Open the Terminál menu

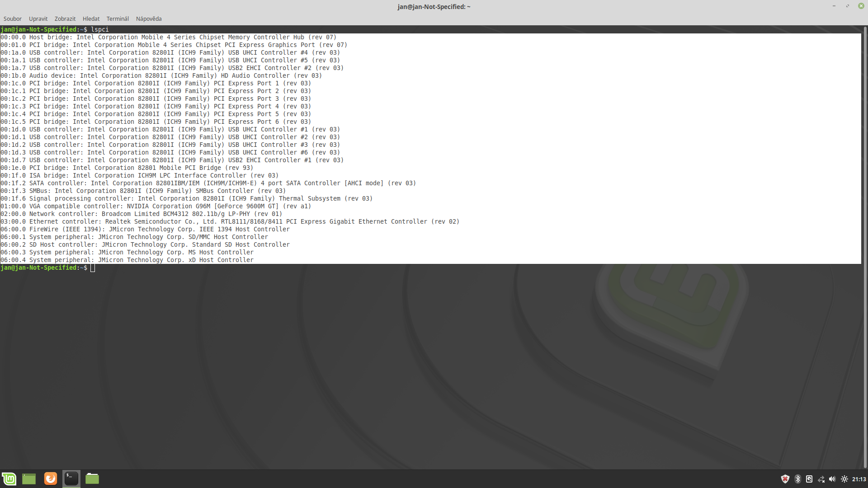coord(118,19)
